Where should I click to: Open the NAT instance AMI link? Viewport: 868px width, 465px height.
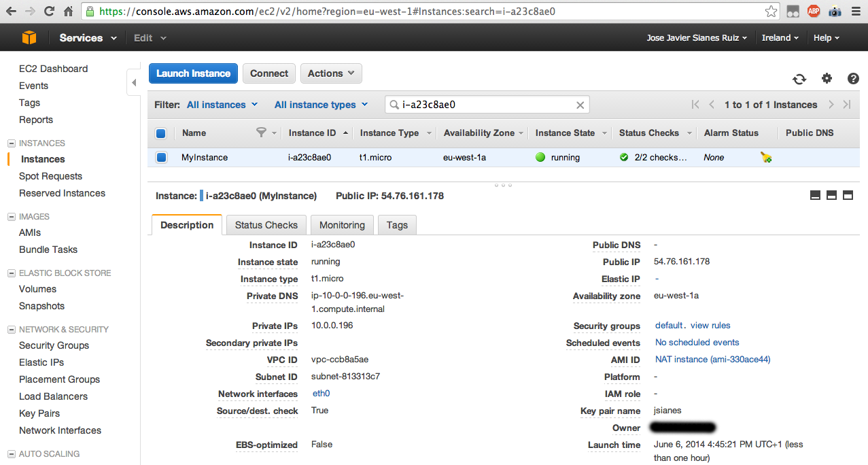(712, 360)
